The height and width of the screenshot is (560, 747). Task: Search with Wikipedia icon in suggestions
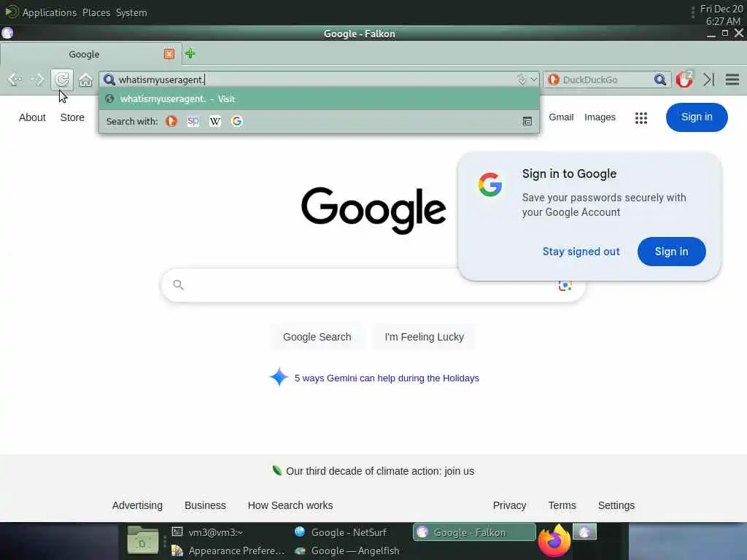[x=215, y=122]
